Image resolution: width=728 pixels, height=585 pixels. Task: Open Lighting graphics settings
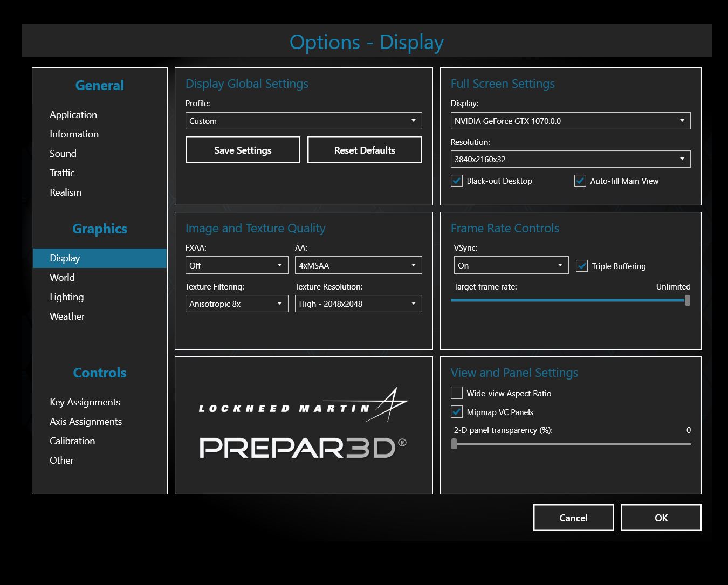coord(66,297)
